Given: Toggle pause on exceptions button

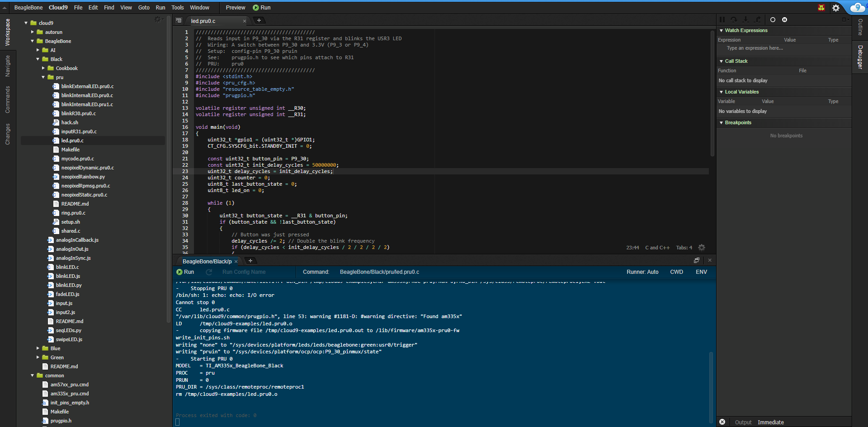Looking at the screenshot, I should [784, 19].
